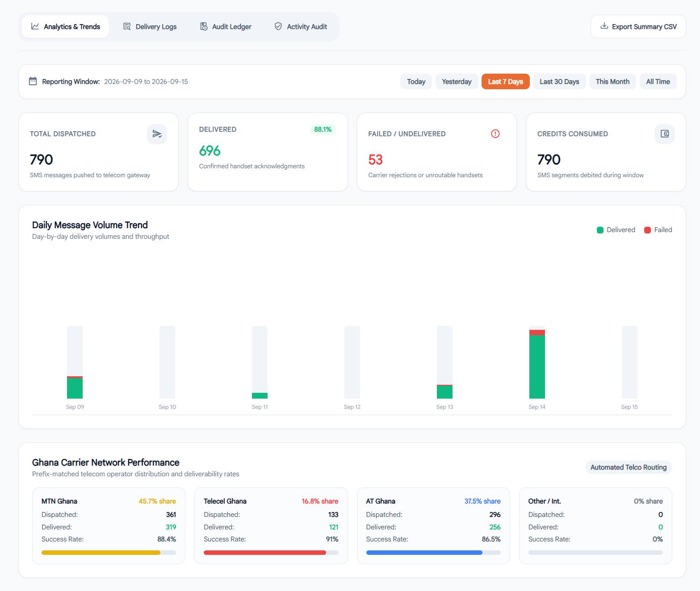Click the 53 failed count
Viewport: 700px width, 591px height.
point(375,160)
